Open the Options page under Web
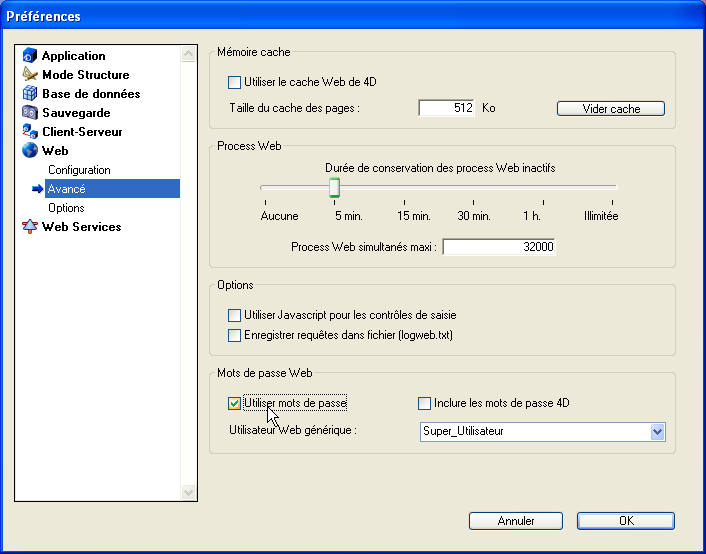706x554 pixels. coord(66,208)
